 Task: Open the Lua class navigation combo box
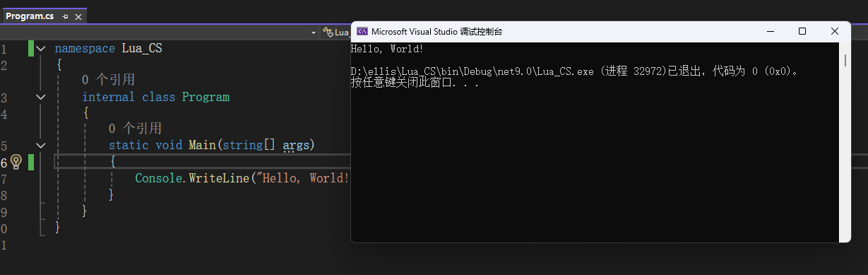(x=338, y=32)
